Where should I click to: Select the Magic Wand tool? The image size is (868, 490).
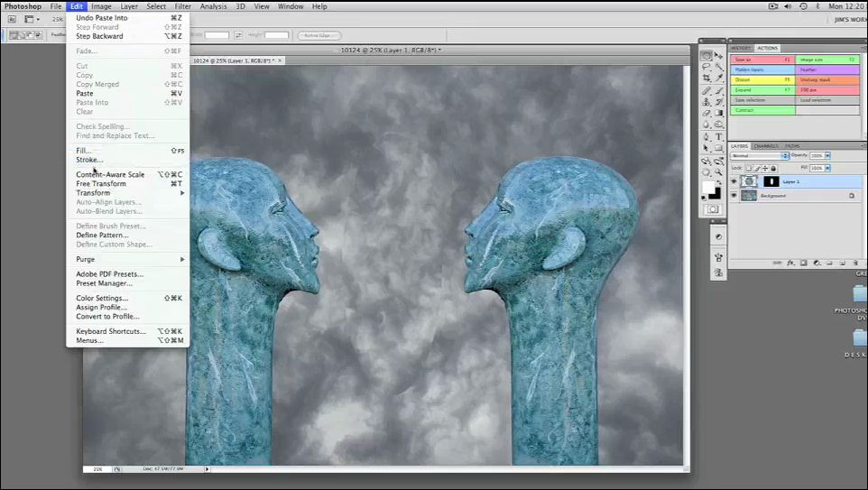(x=719, y=67)
